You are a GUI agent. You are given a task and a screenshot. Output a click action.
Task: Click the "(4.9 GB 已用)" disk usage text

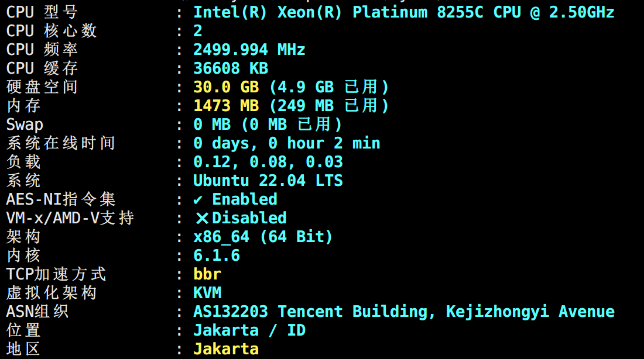pos(329,87)
